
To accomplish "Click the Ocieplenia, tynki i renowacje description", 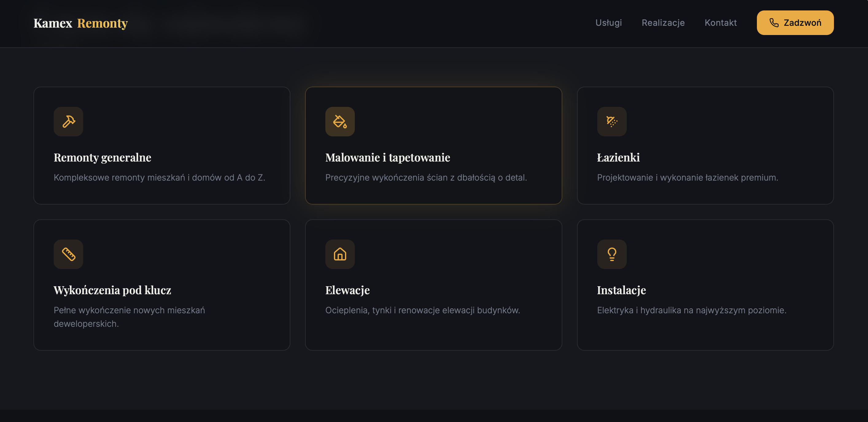I will (x=423, y=310).
